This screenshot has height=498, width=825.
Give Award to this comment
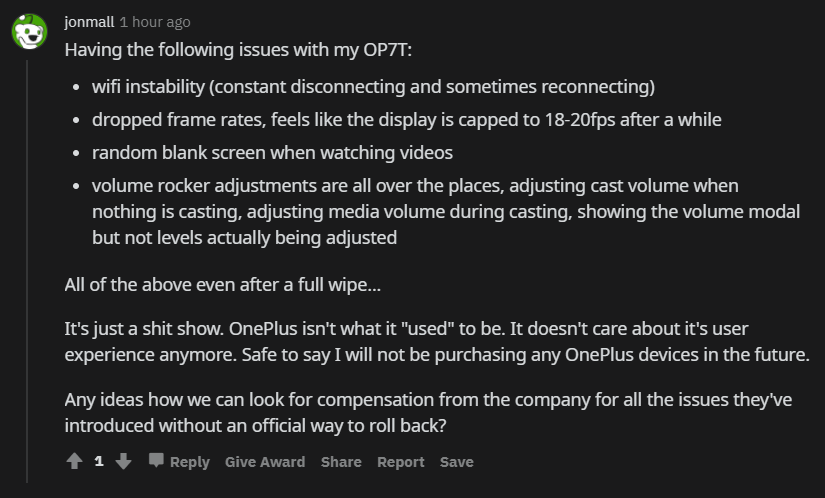(x=265, y=462)
